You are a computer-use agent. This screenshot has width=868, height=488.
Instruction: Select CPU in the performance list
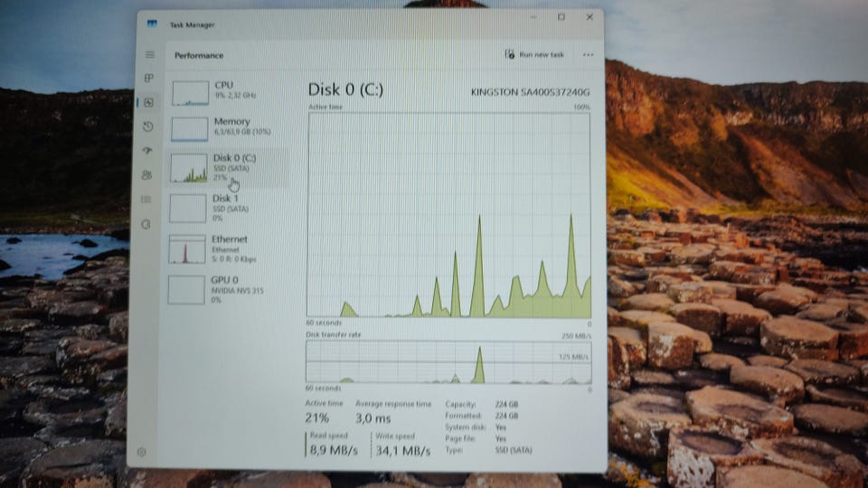(228, 92)
